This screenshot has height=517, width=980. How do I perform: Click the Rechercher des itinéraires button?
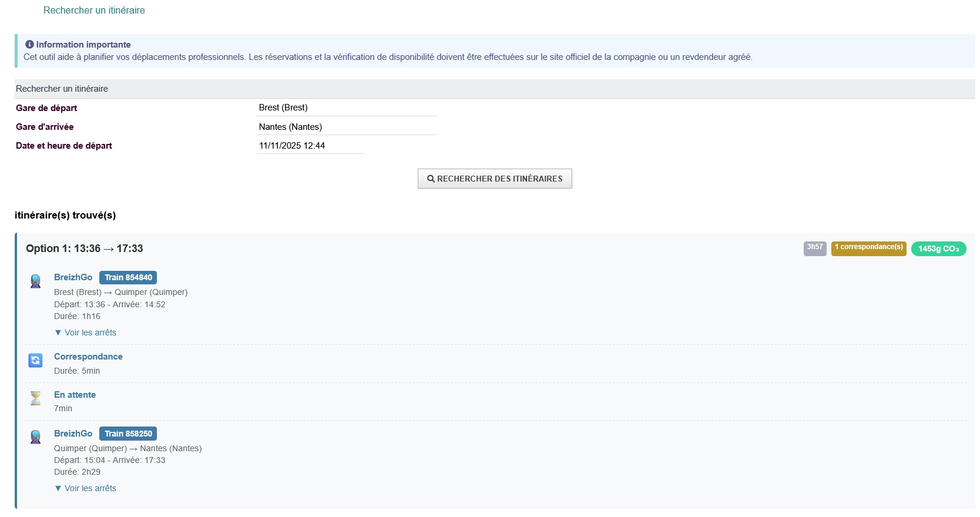[495, 179]
